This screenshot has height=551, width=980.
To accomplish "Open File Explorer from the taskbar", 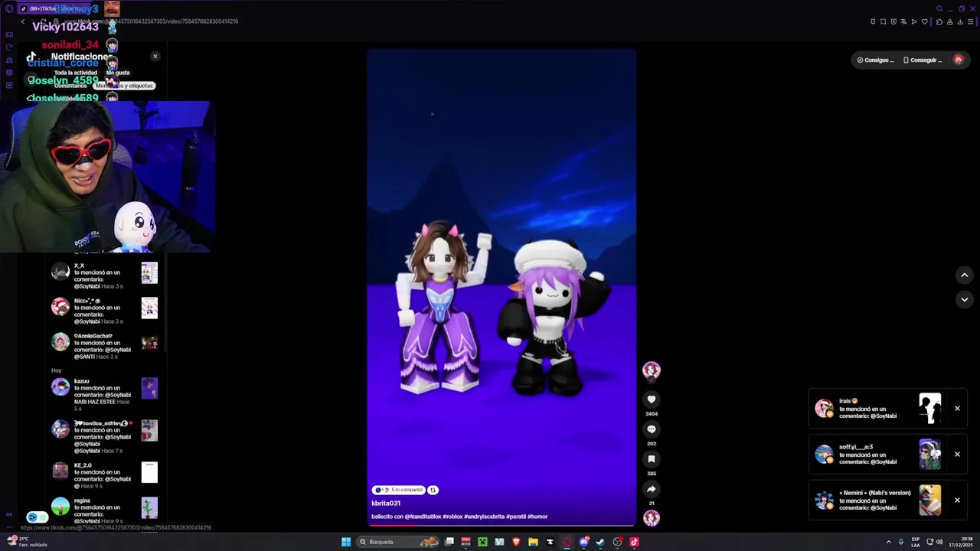I will pos(533,542).
